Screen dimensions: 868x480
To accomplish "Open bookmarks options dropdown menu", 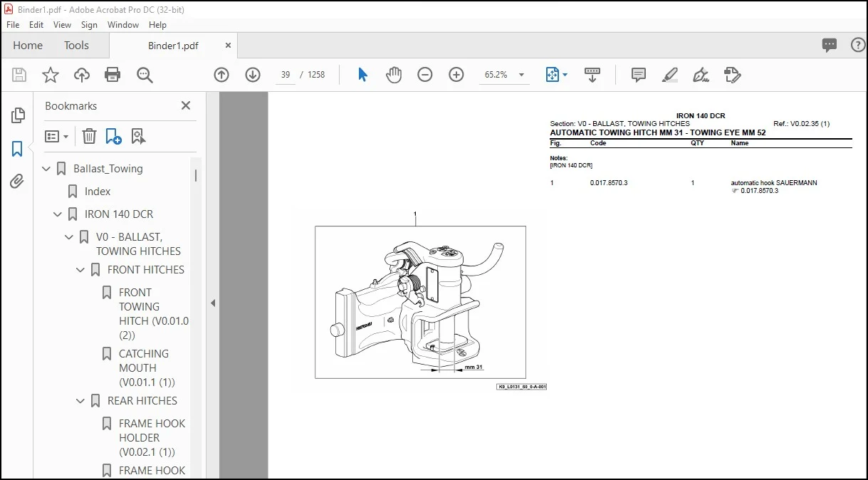I will point(57,136).
